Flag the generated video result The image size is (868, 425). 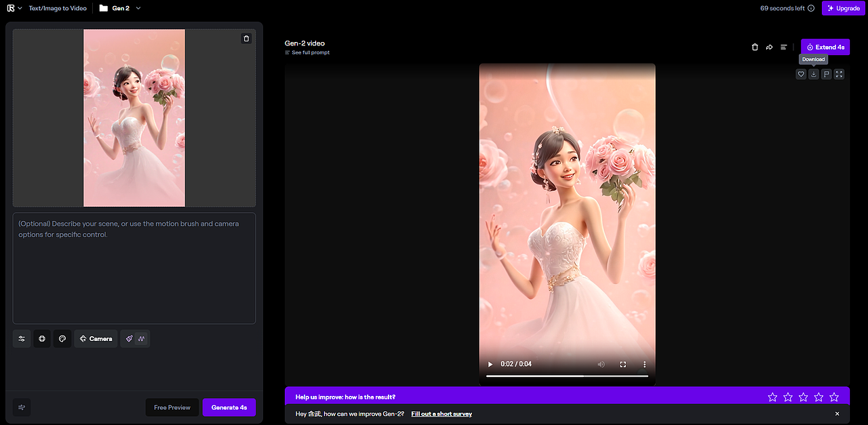coord(826,74)
